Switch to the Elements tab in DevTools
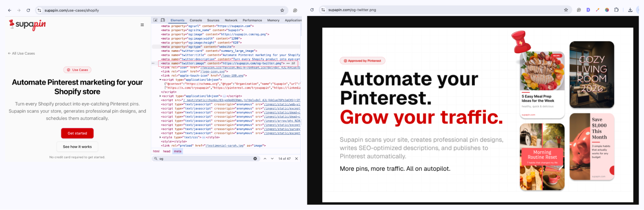Image resolution: width=644 pixels, height=210 pixels. pyautogui.click(x=178, y=20)
